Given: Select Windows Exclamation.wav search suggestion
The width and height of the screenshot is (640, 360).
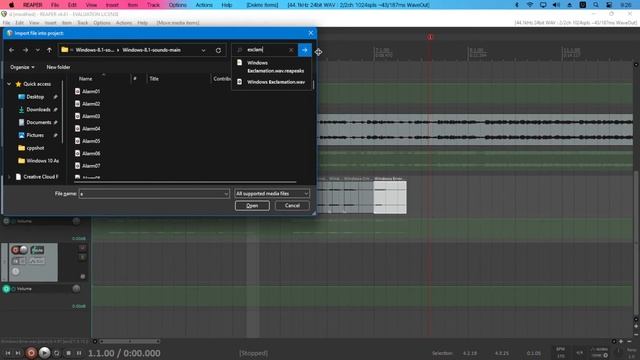Looking at the screenshot, I should coord(271,82).
